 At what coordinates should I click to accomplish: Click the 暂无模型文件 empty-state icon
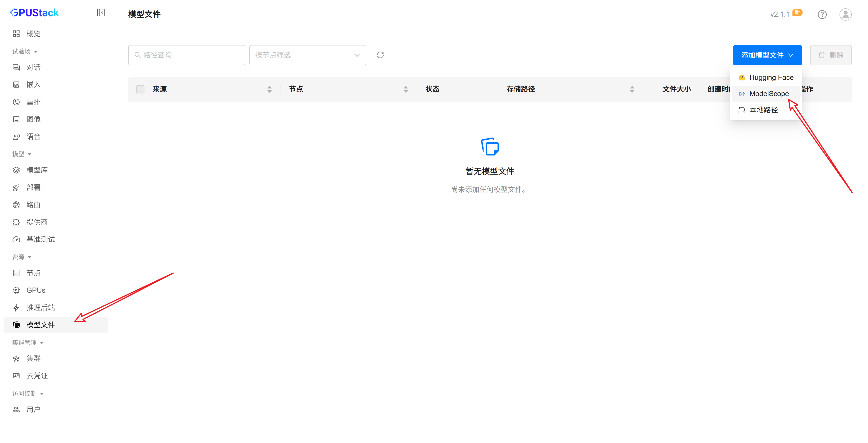490,146
